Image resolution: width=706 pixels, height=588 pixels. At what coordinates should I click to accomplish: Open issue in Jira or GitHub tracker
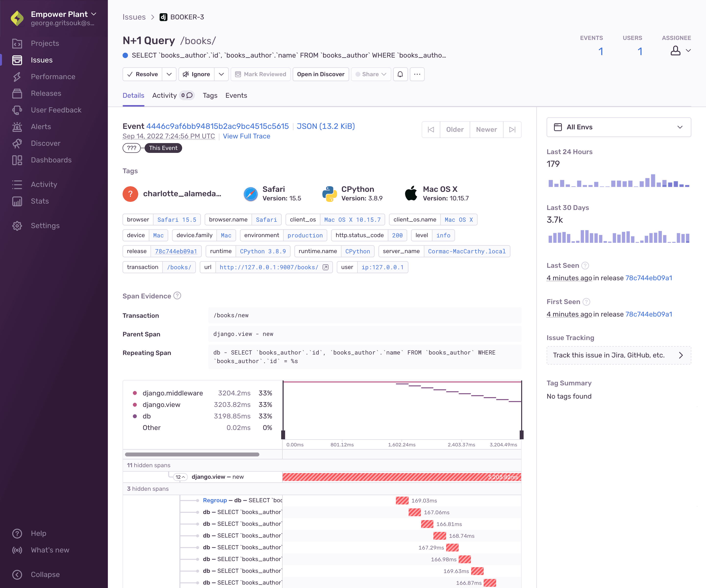tap(618, 355)
